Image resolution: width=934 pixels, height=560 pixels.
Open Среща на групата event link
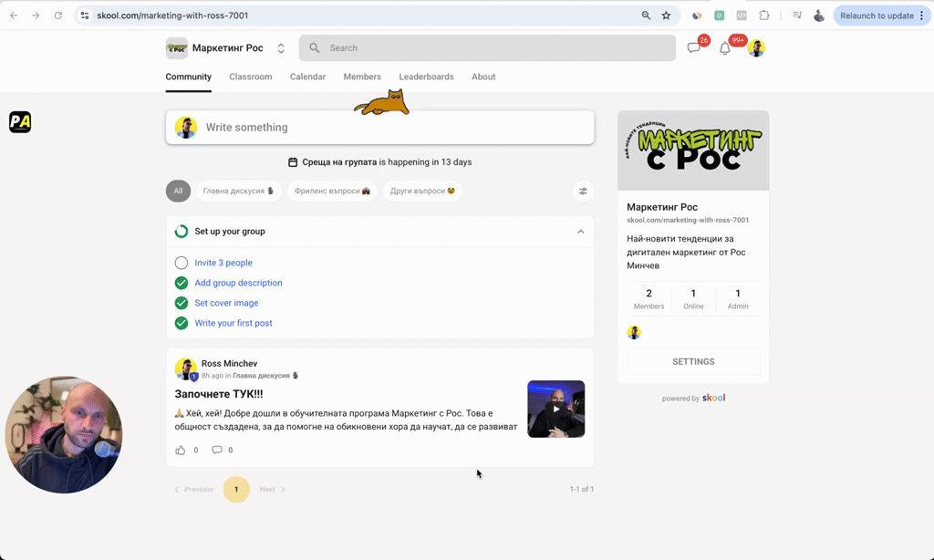pyautogui.click(x=339, y=162)
